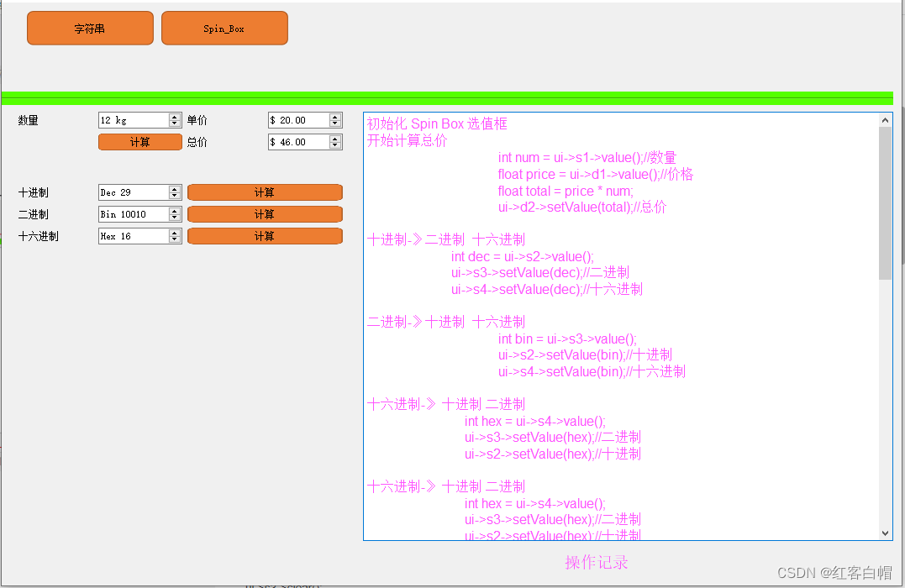Decrease 十六进制 Hex spin box value
905x588 pixels.
click(175, 239)
